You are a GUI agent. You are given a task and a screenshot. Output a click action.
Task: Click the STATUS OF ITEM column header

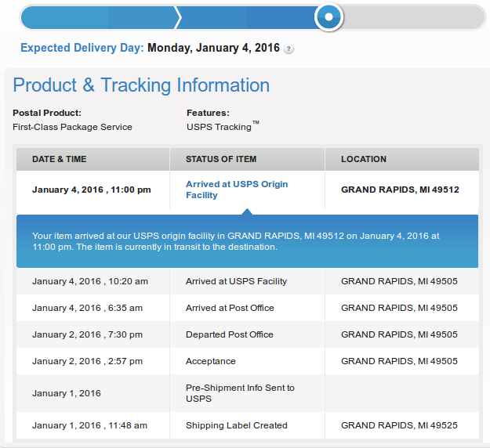click(x=221, y=159)
